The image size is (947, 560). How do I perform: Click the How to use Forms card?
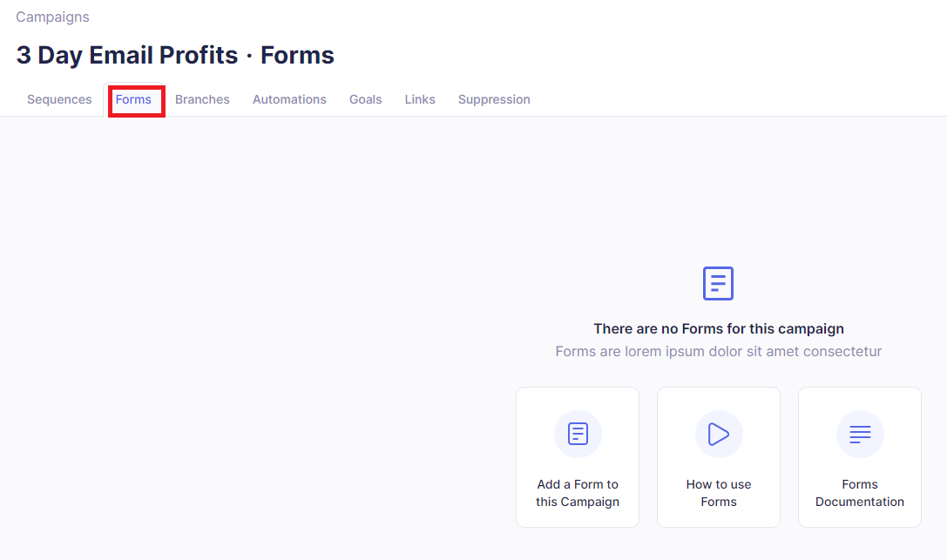click(x=718, y=457)
